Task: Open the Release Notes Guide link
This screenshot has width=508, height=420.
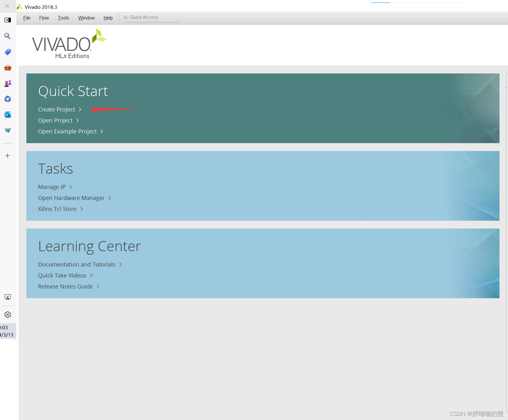Action: pos(65,287)
